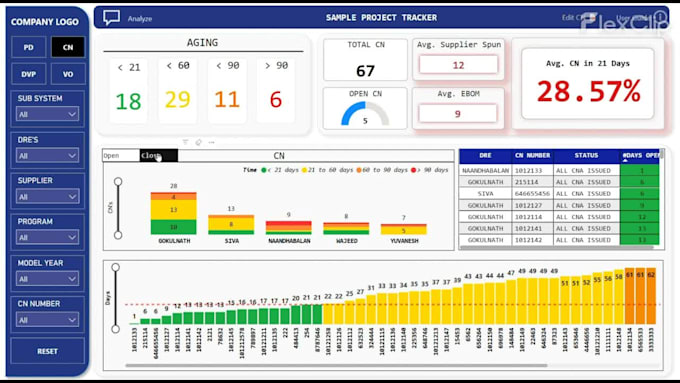
Task: Click the yellow 21 to 60 days legend dot
Action: 304,170
